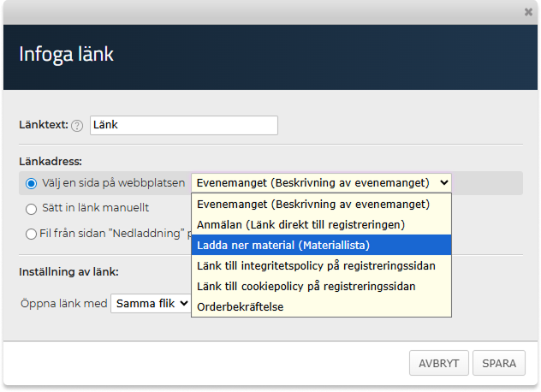Click the 'Öppna länk med' label
The height and width of the screenshot is (392, 541).
(64, 304)
